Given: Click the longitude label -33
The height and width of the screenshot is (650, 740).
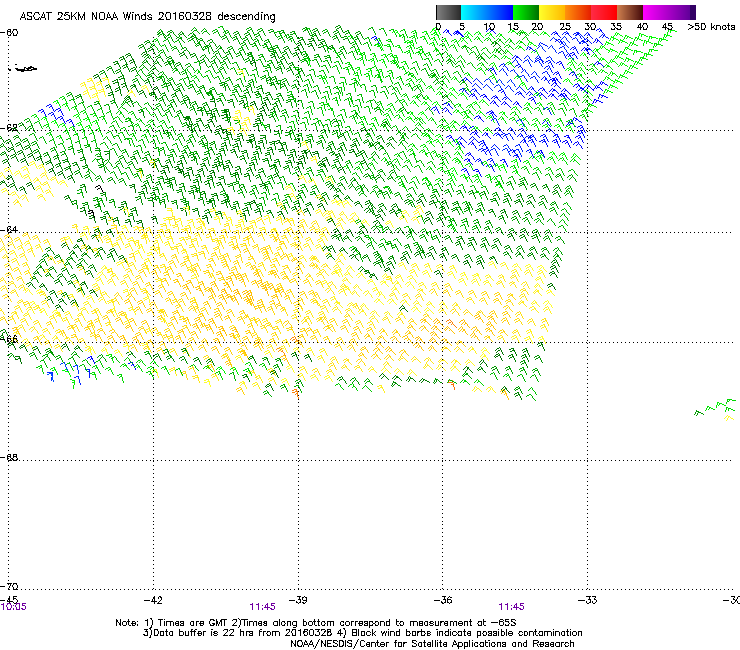Looking at the screenshot, I should click(x=587, y=600).
